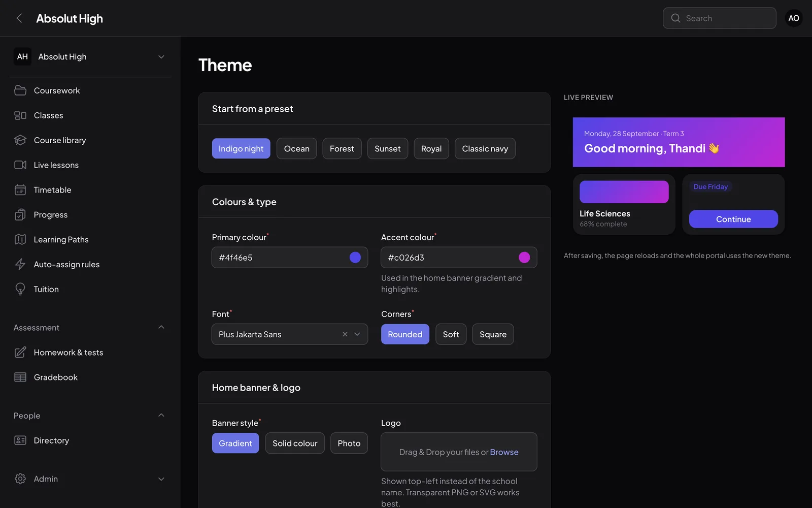The height and width of the screenshot is (508, 812).
Task: Click Continue button in live preview
Action: 733,219
